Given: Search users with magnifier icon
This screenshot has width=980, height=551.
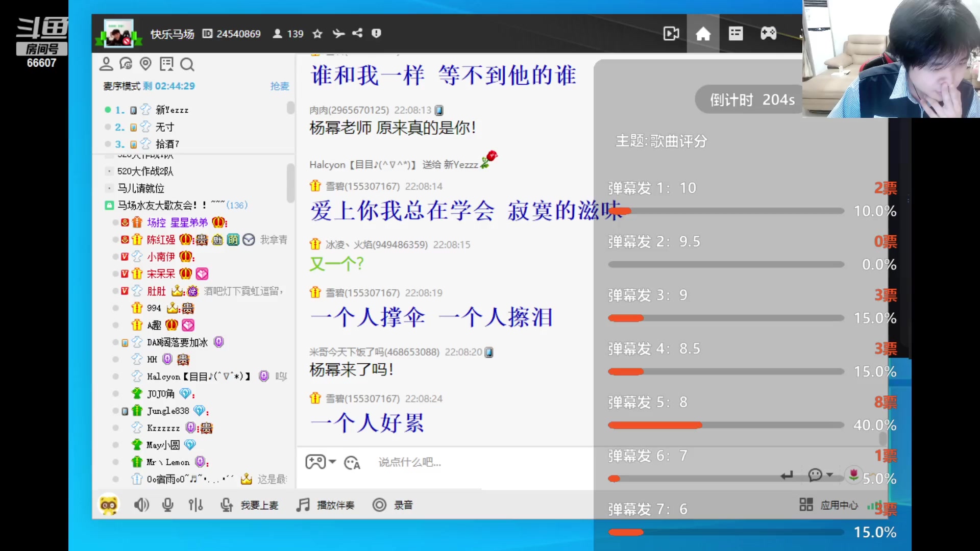Looking at the screenshot, I should [187, 64].
